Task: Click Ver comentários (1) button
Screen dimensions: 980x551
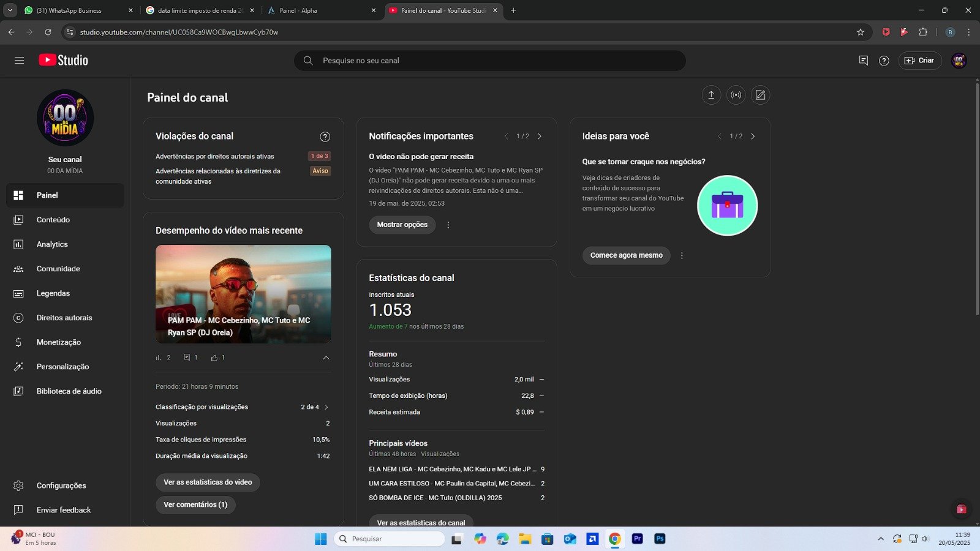Action: (195, 504)
